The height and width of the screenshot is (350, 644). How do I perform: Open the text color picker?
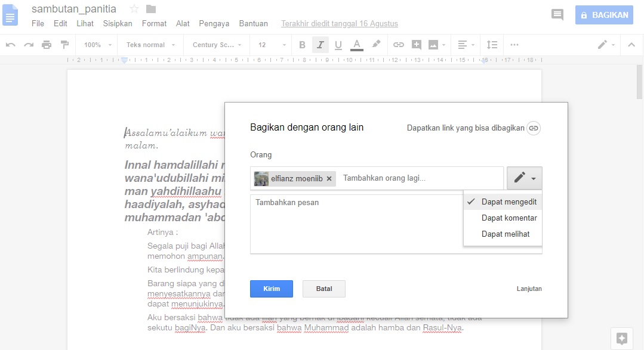(357, 45)
